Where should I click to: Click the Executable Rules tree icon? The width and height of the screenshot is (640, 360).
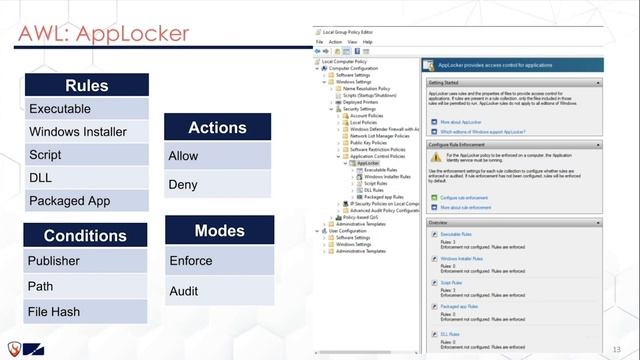tap(360, 170)
